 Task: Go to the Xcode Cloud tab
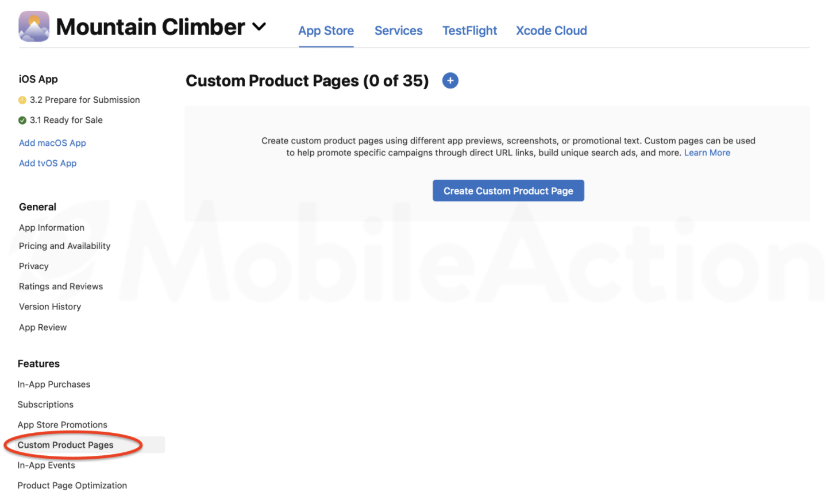[551, 31]
